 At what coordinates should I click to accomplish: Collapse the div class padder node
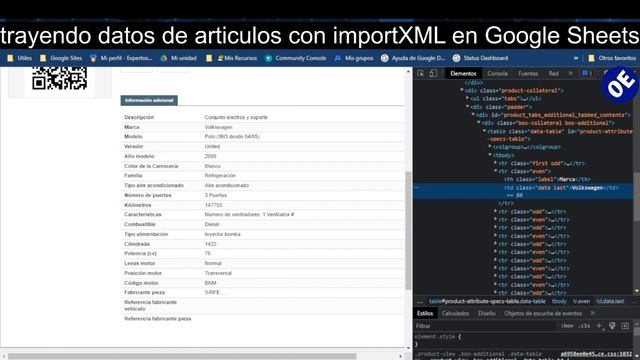click(467, 107)
